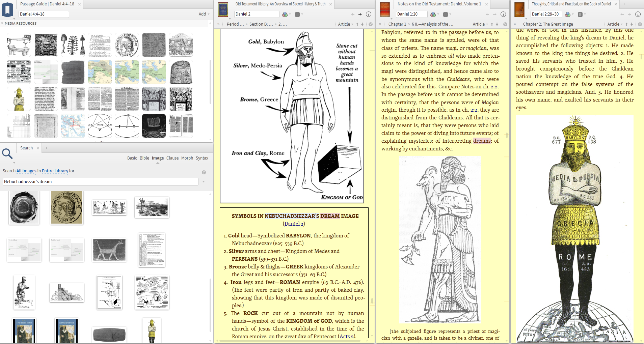Open the Notes on the Old Testament cover menu
This screenshot has width=644, height=344.
[385, 9]
